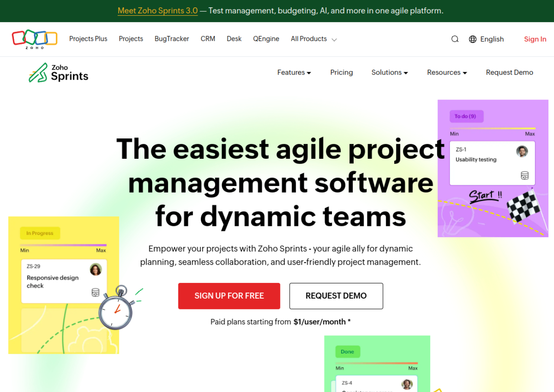
Task: Click the globe language icon
Action: tap(473, 39)
